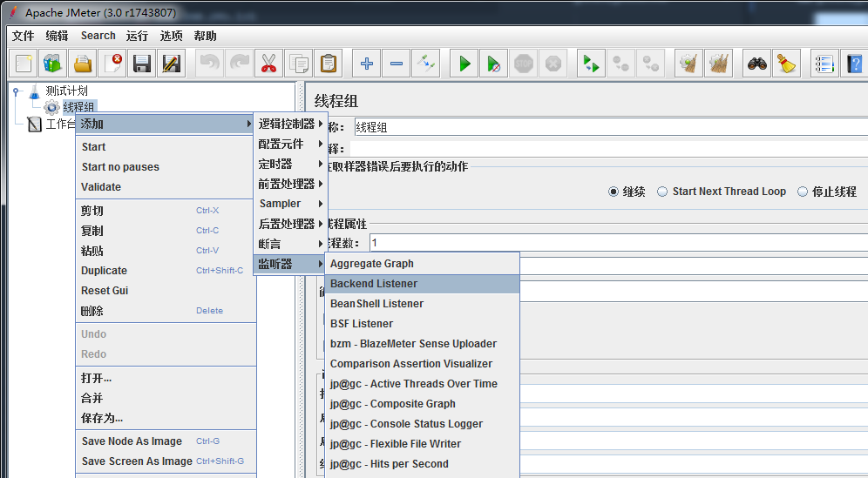The image size is (868, 478).
Task: Click the Stop octagon toolbar icon
Action: pyautogui.click(x=523, y=64)
